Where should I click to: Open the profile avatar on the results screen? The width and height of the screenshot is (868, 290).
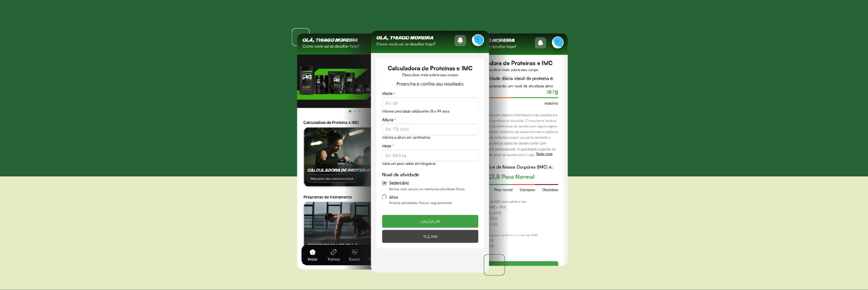(x=558, y=43)
